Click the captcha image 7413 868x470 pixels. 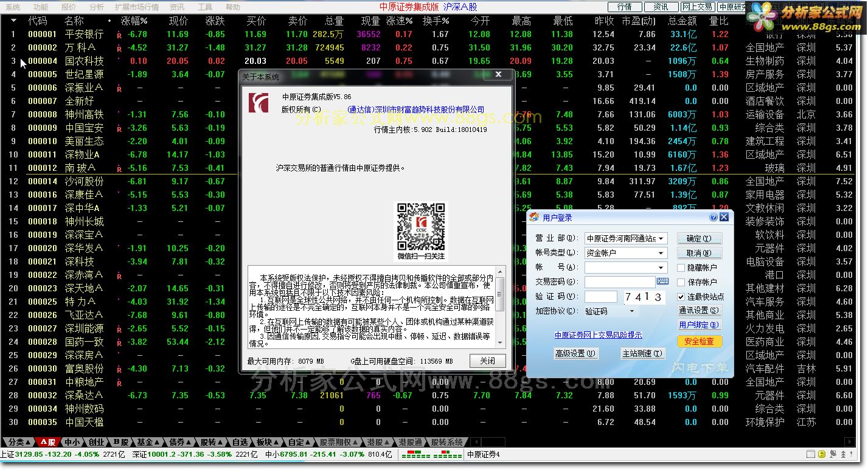point(644,297)
